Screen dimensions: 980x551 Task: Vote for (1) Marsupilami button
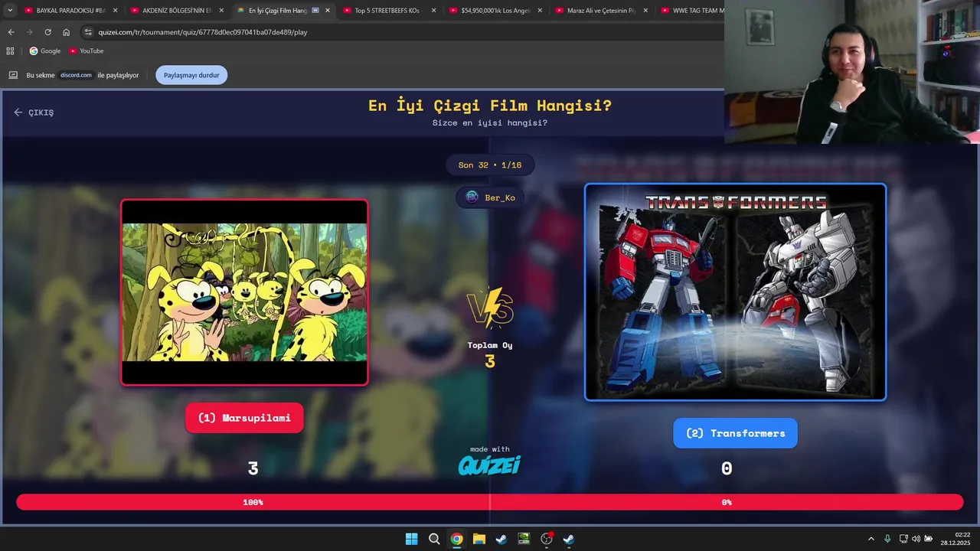[x=244, y=418]
